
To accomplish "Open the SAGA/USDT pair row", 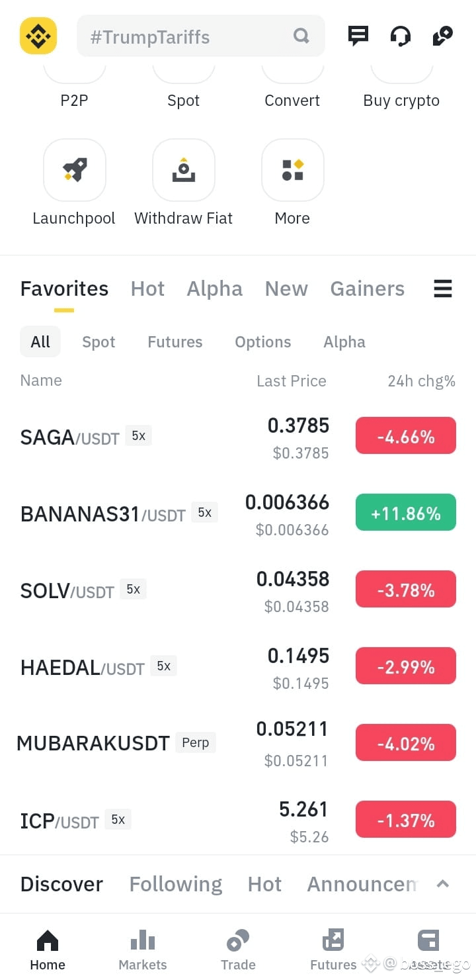I will (238, 437).
